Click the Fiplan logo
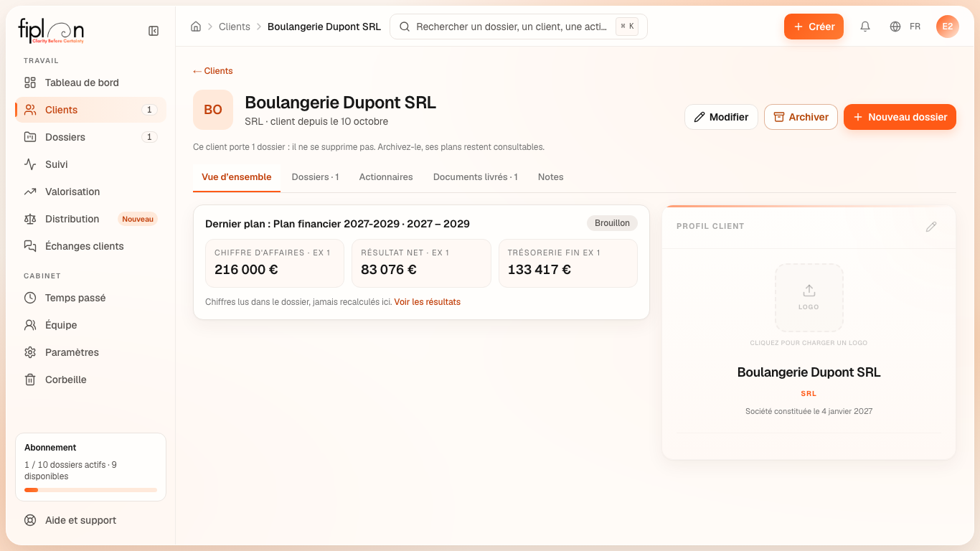This screenshot has width=980, height=551. [51, 31]
